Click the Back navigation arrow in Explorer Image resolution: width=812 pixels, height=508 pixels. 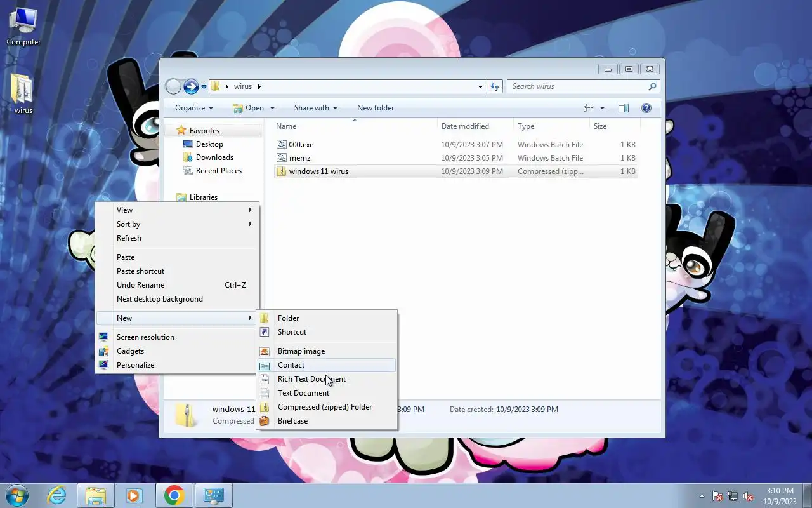pos(173,86)
